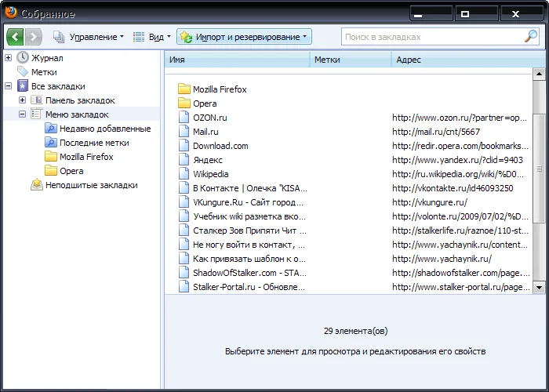Click the grey Forward arrow button

[34, 37]
